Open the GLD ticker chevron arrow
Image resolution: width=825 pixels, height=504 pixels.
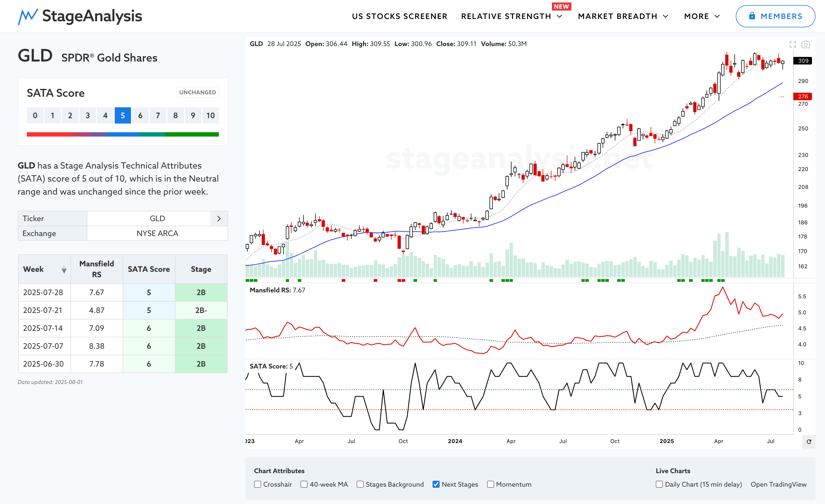[x=219, y=218]
